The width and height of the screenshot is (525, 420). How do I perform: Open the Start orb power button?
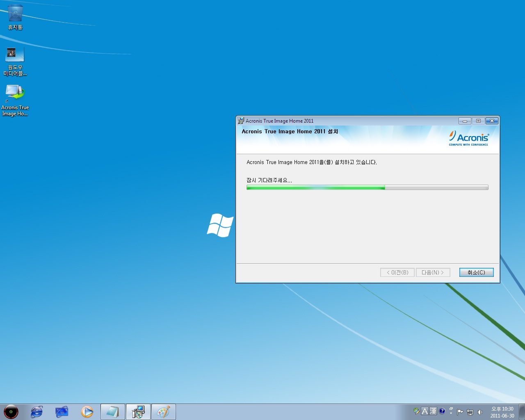(x=11, y=411)
